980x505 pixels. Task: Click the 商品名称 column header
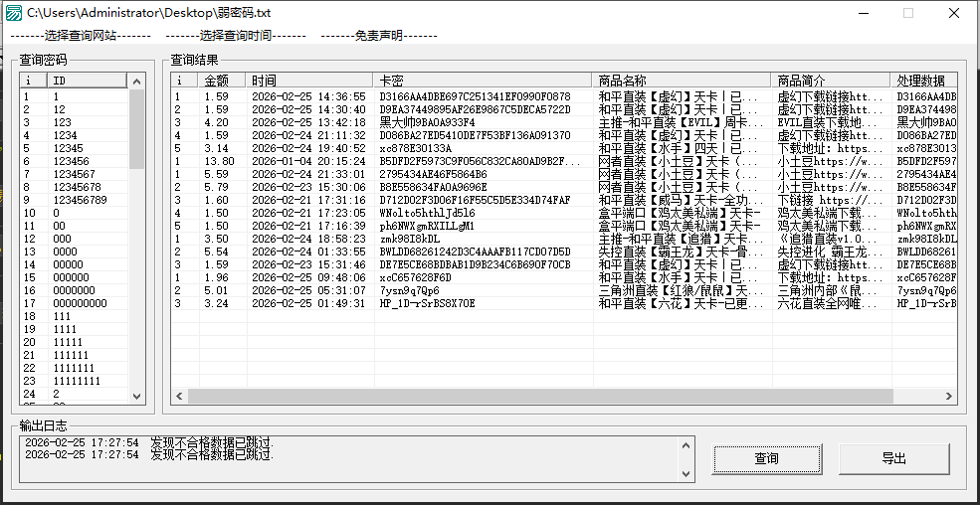coord(682,81)
